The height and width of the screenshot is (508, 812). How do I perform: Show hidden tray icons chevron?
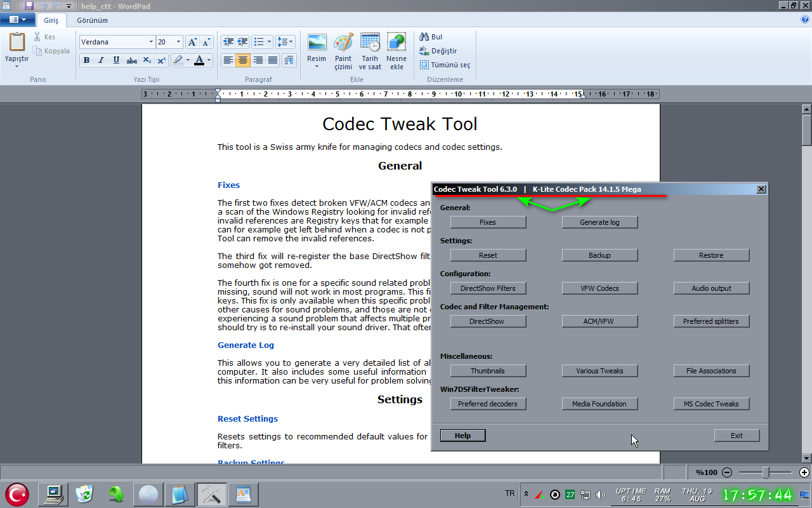pyautogui.click(x=526, y=494)
